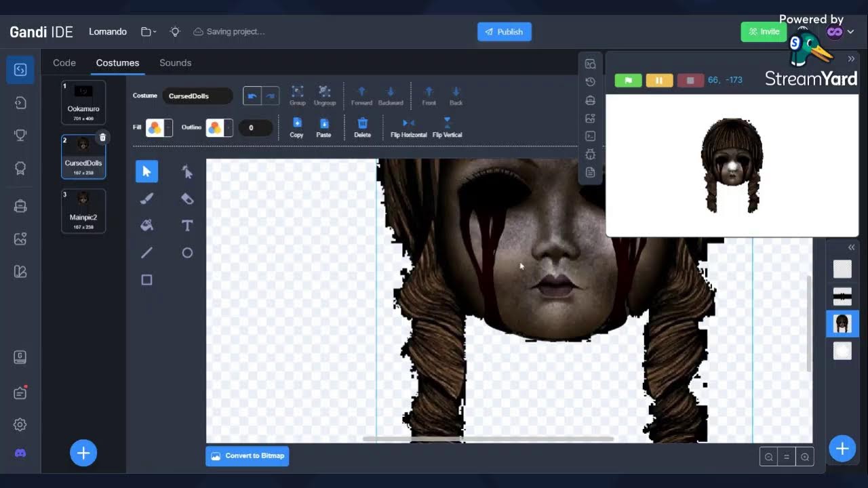
Task: Click the Paste icon
Action: pos(323,123)
